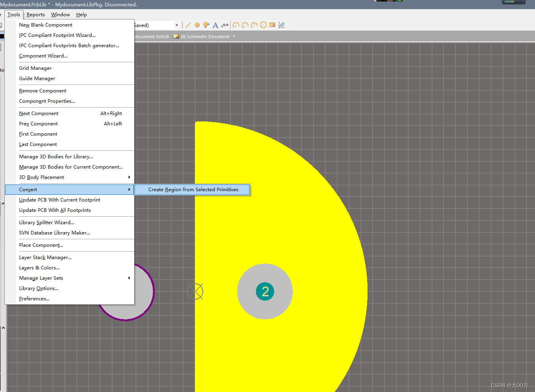This screenshot has width=535, height=392.
Task: Select the Place Fill tool
Action: pyautogui.click(x=272, y=25)
